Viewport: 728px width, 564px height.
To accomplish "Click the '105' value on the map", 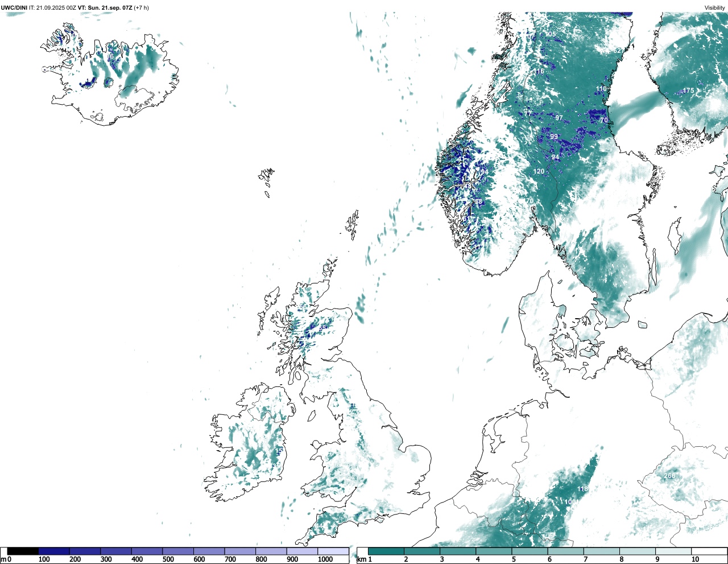I will pos(551,35).
